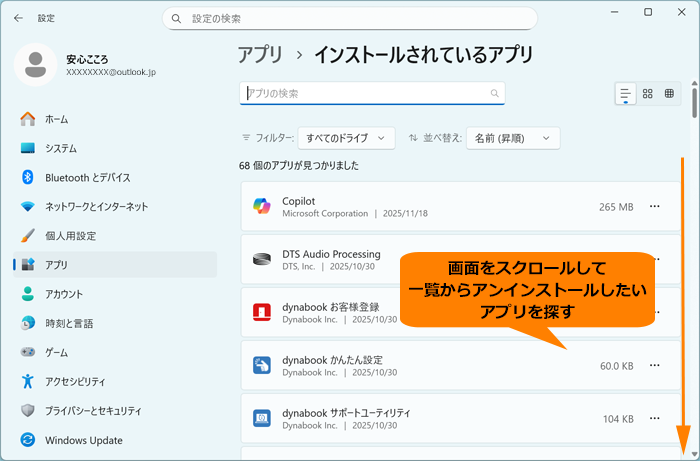The width and height of the screenshot is (700, 461).
Task: Open ゲーム settings page
Action: point(115,353)
